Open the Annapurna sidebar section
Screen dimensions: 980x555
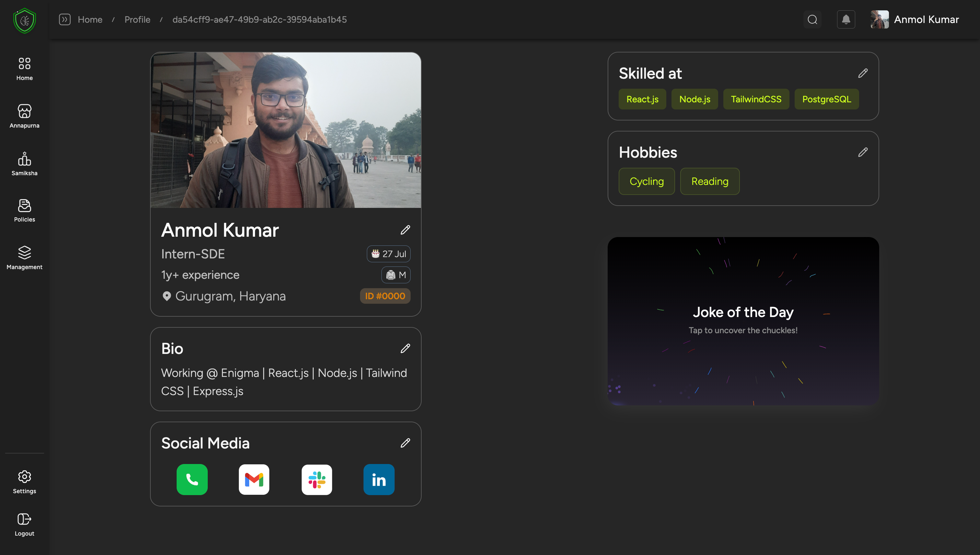click(x=24, y=116)
